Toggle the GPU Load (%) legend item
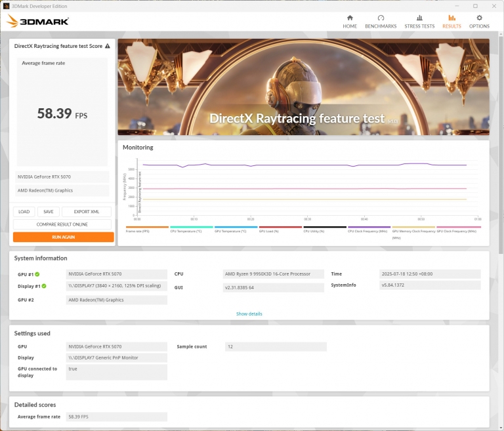Image resolution: width=504 pixels, height=431 pixels. point(280,230)
